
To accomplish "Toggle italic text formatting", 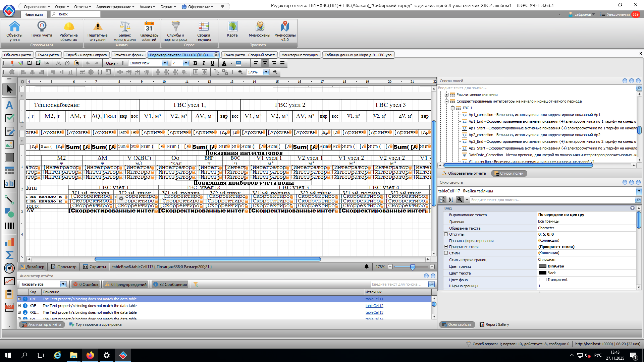I will [x=204, y=63].
